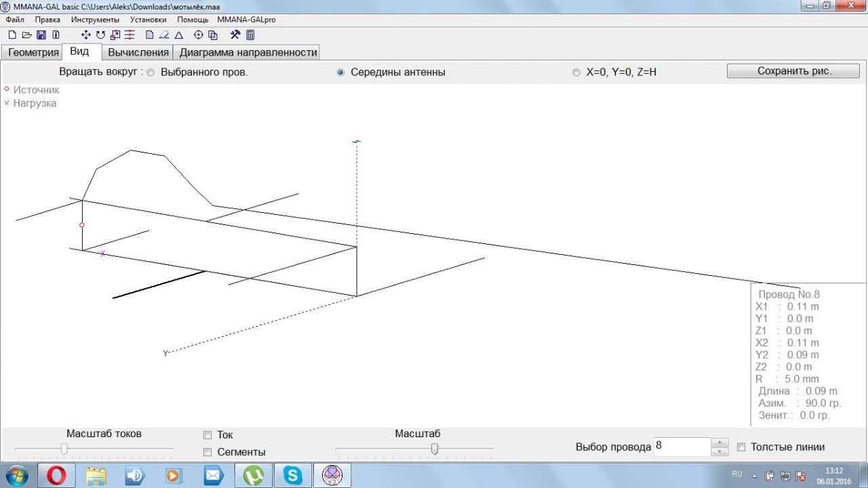
Task: Click the triangle toolbar icon
Action: (179, 35)
